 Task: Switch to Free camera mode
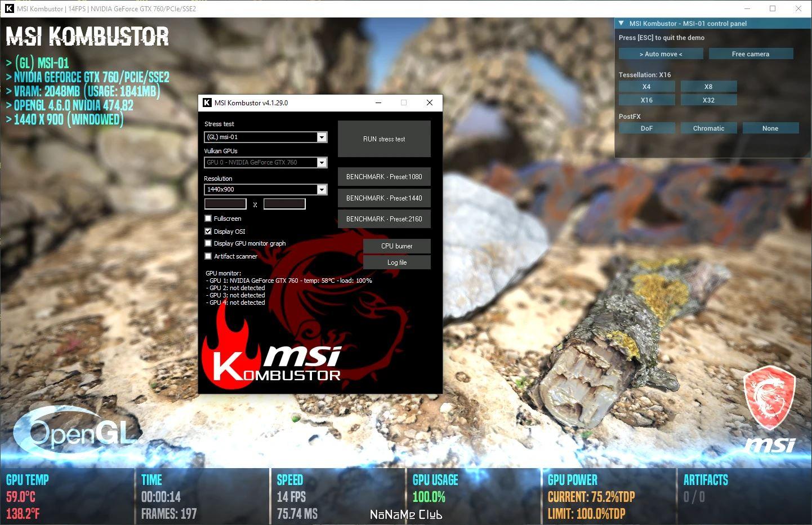[751, 54]
